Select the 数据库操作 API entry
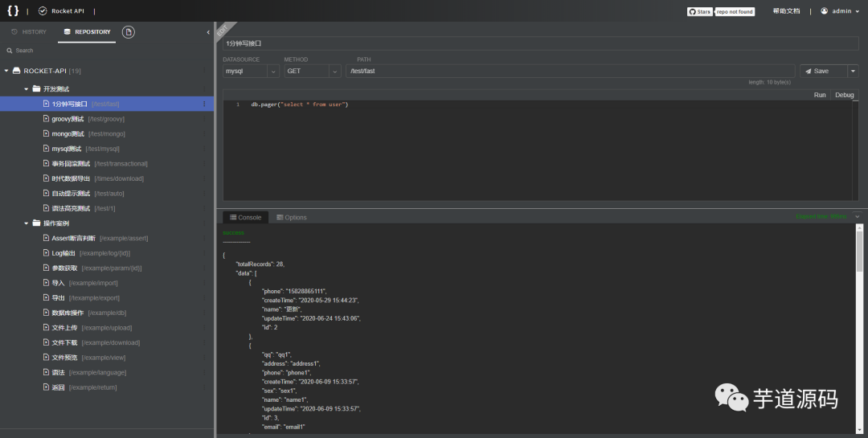 point(107,313)
